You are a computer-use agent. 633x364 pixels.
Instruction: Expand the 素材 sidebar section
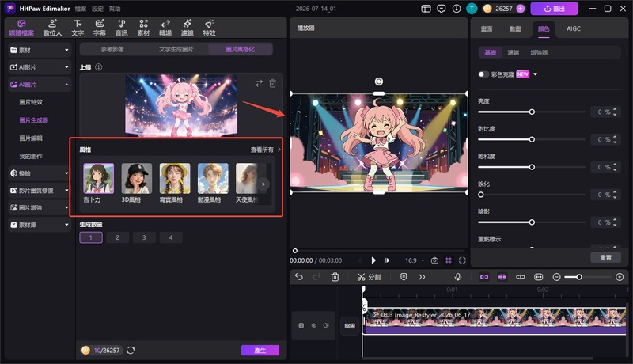40,50
